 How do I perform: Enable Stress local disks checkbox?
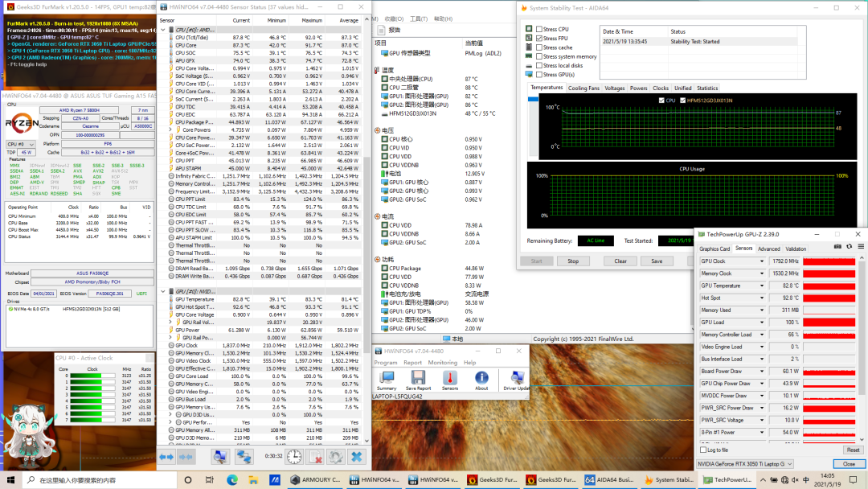coord(539,65)
